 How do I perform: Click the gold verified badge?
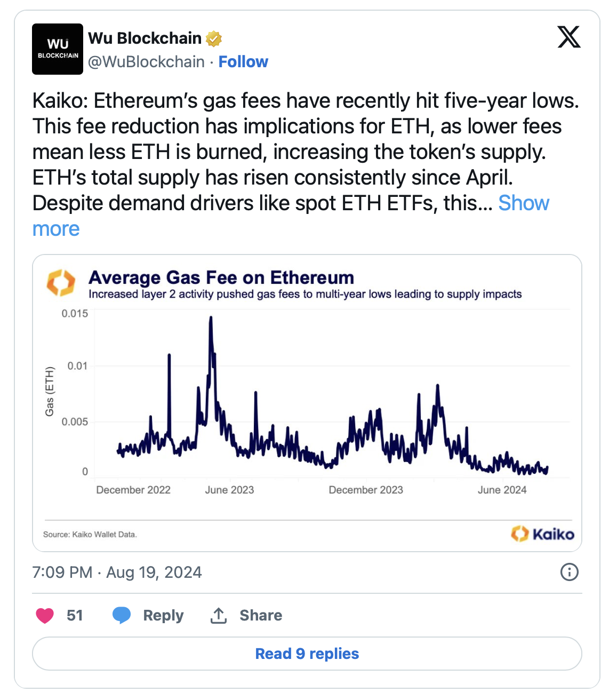[212, 38]
